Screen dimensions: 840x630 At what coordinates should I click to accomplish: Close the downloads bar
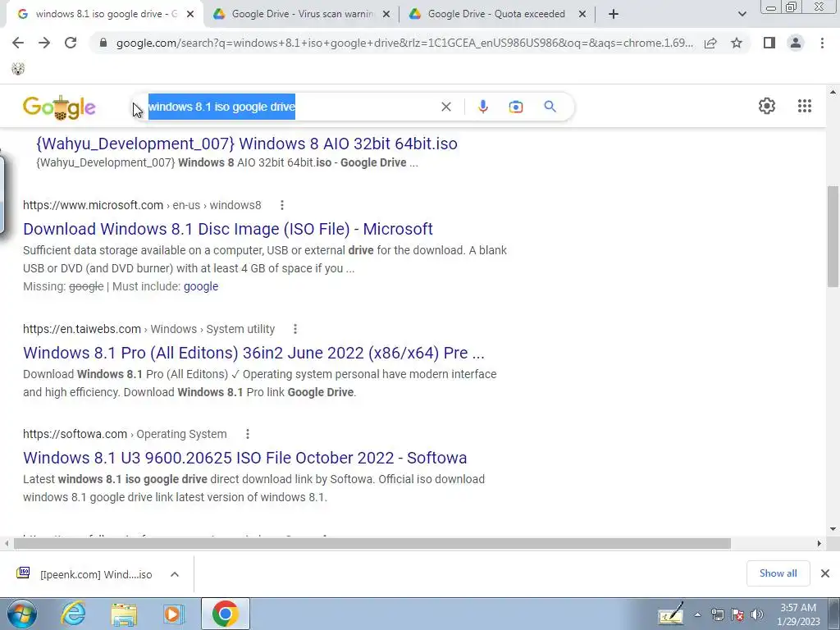pos(825,573)
